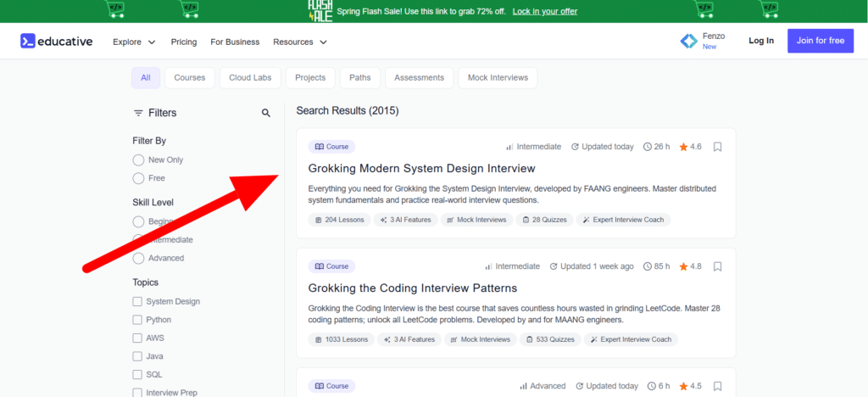Bookmark Grokking the Coding Interview Patterns

(717, 266)
